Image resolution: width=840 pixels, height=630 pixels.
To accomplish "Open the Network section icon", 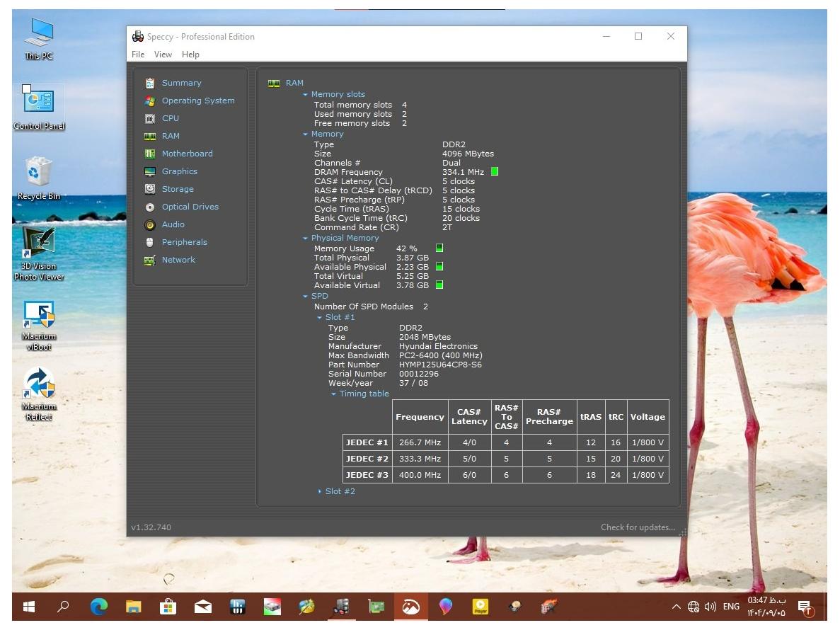I will point(149,260).
